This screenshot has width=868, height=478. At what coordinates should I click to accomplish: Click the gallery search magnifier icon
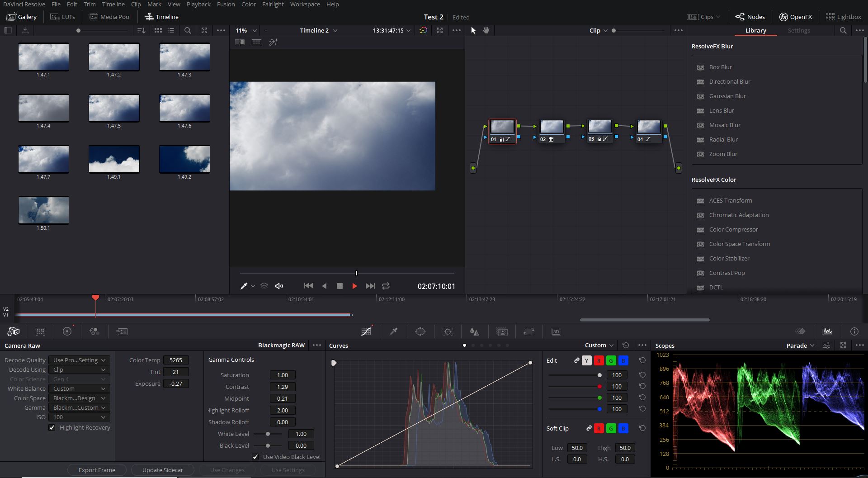188,30
